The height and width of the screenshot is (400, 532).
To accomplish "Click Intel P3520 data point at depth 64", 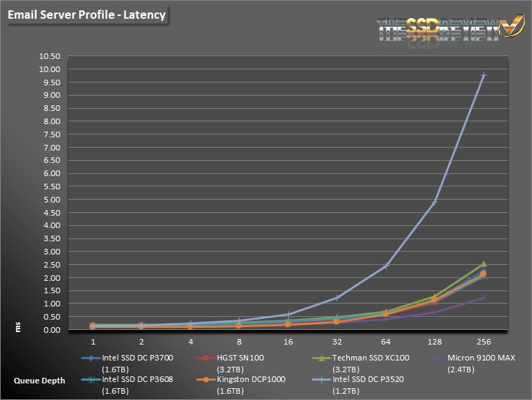I will point(386,266).
